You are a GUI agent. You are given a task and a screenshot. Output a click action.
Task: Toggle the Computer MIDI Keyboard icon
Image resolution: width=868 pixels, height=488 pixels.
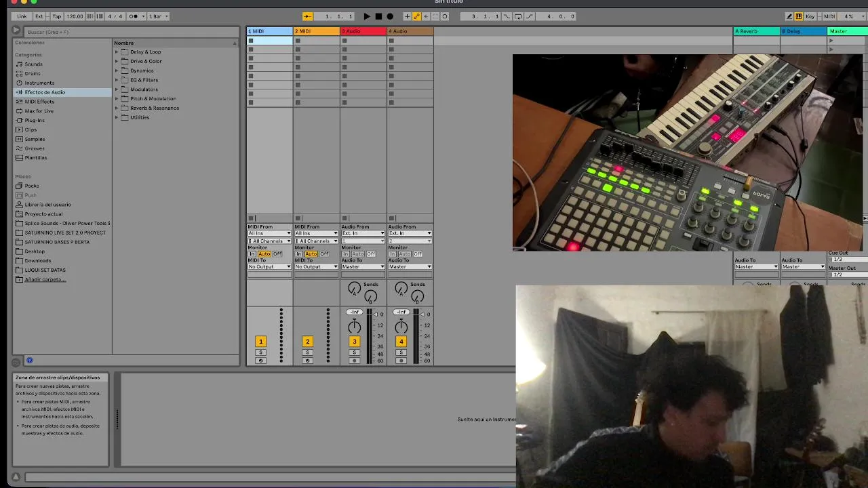pyautogui.click(x=799, y=16)
